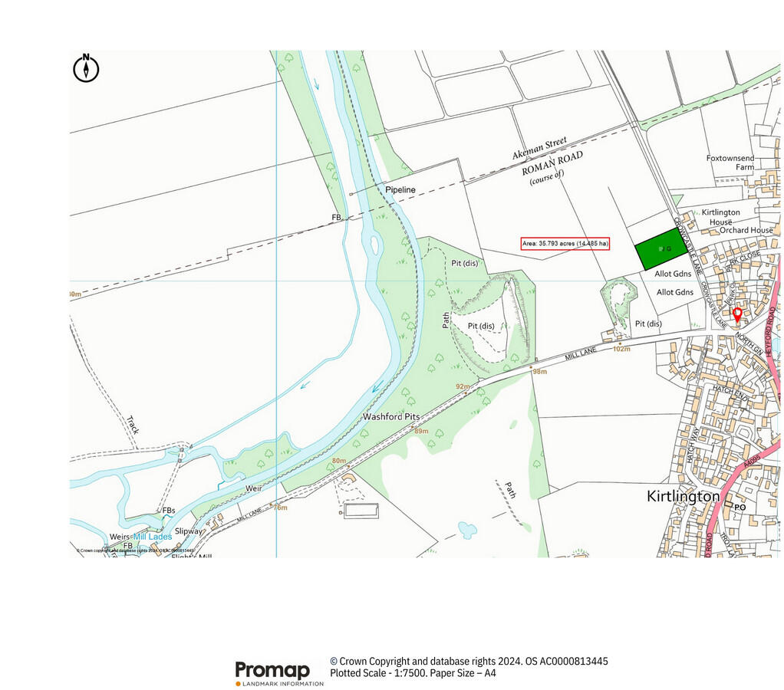The image size is (784, 690).
Task: Click the PO post office symbol
Action: point(740,508)
